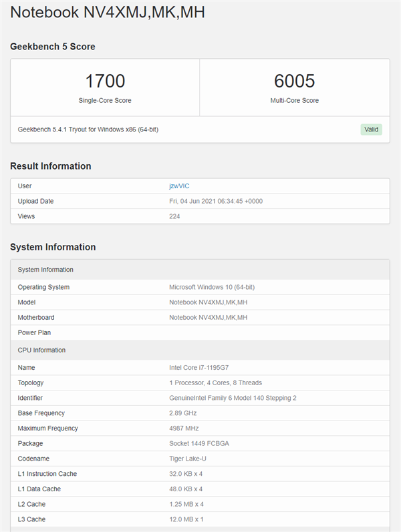Image resolution: width=401 pixels, height=532 pixels.
Task: Click the Operating System value Microsoft Windows 10
Action: (212, 287)
